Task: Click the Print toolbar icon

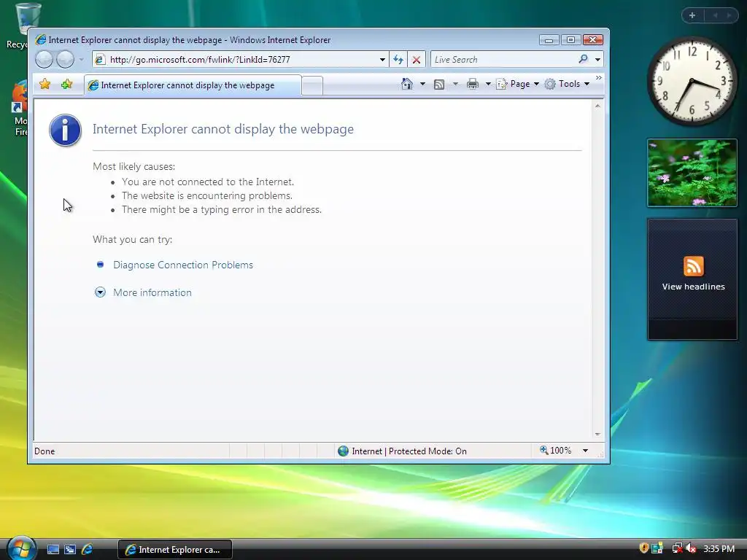Action: 473,85
